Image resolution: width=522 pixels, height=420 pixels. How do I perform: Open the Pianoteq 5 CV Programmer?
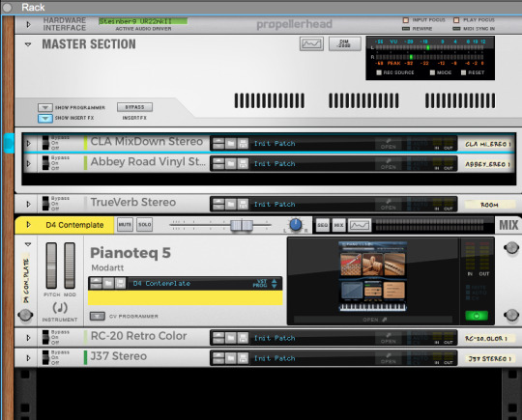tap(98, 316)
